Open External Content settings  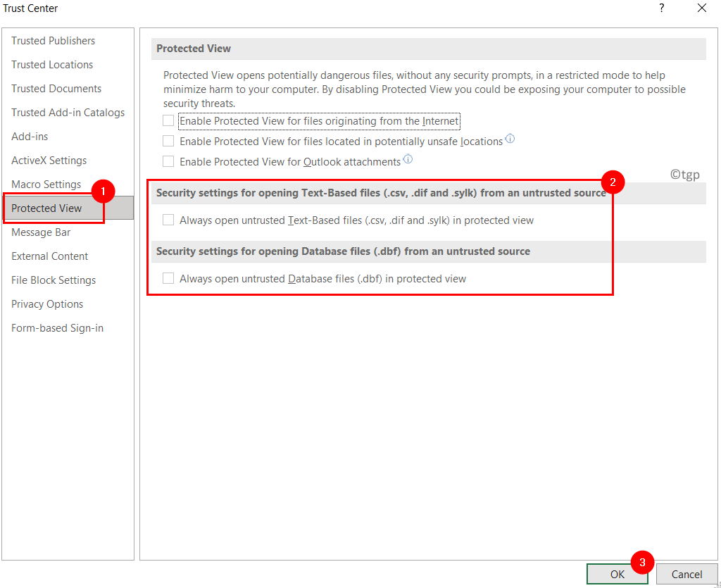(49, 256)
